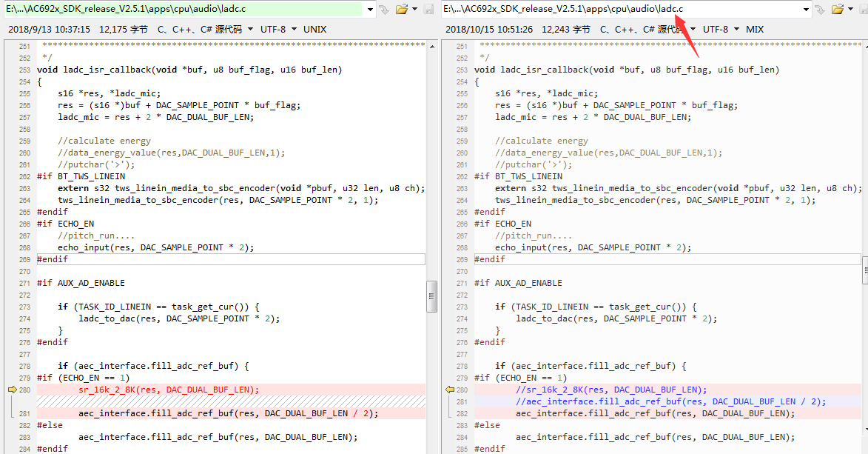Click the left pane vertical scrollbar thumb
Image resolution: width=868 pixels, height=454 pixels.
coord(431,296)
